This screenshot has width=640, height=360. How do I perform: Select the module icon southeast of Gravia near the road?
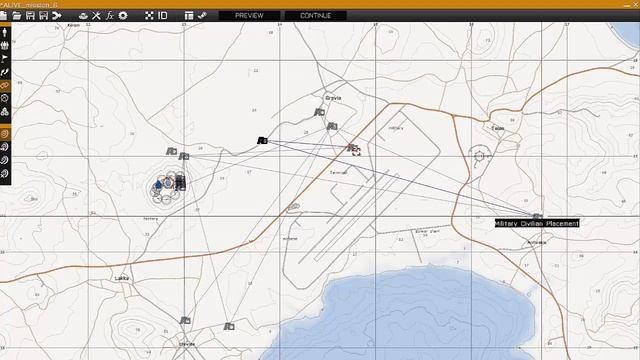332,127
